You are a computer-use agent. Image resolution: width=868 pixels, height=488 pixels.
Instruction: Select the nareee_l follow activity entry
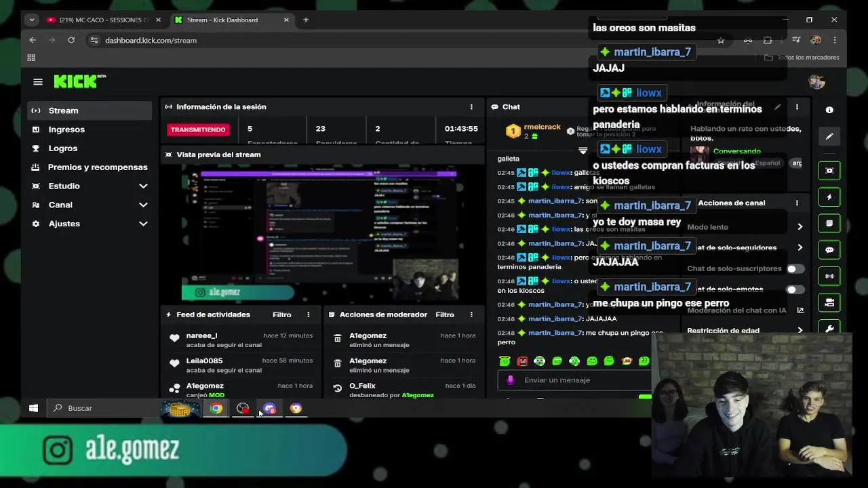coord(241,340)
